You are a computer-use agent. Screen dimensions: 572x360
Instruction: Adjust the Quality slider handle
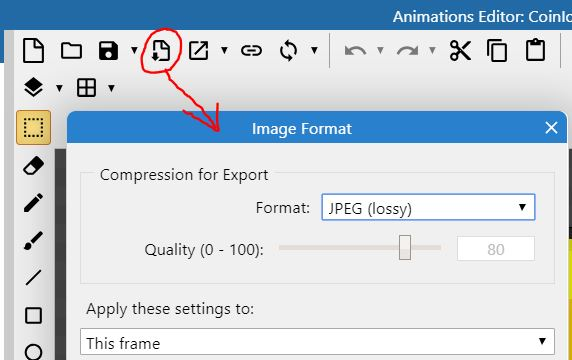coord(405,247)
